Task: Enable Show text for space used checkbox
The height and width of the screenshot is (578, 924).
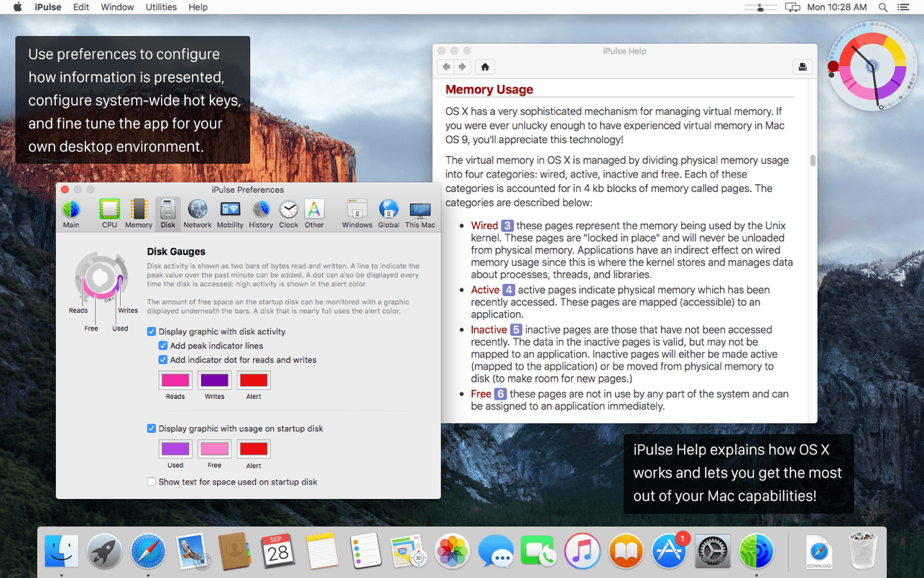Action: (x=152, y=482)
